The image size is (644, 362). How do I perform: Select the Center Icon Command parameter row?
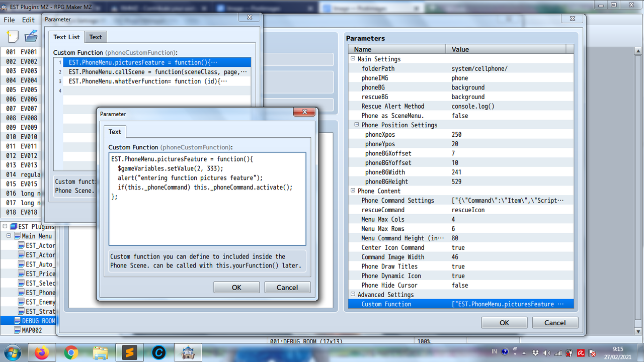click(461, 247)
